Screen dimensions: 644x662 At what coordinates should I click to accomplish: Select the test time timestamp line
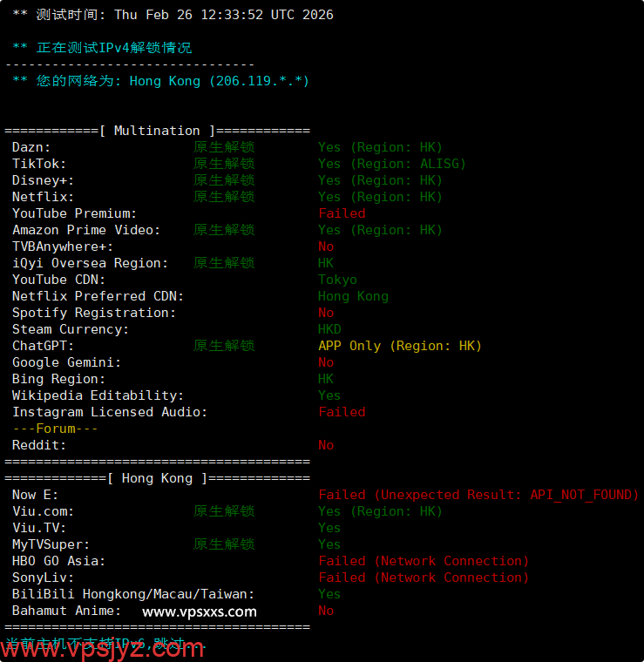pyautogui.click(x=173, y=15)
